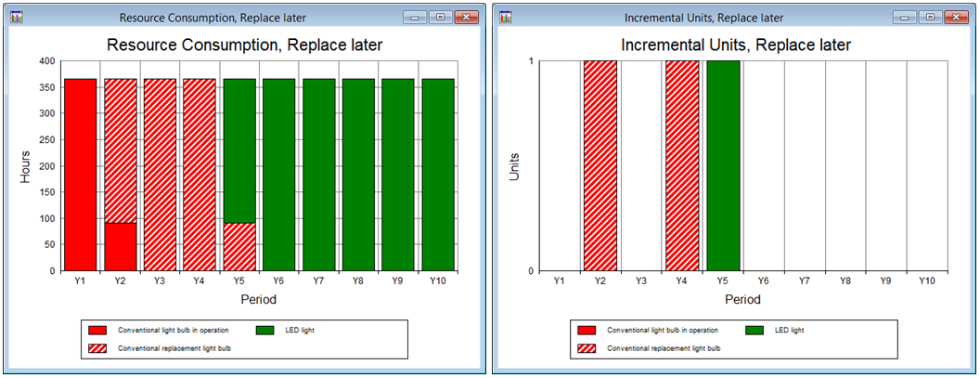Click red swatch in Incremental Units legend
Screen dimensions: 980x378
click(587, 330)
